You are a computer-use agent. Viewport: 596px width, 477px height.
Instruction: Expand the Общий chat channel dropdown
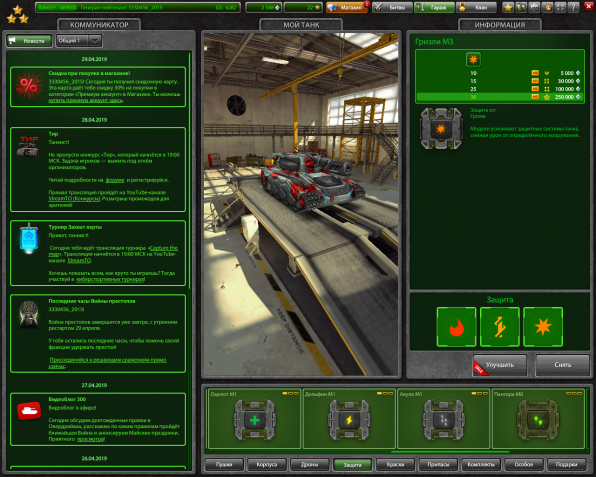tap(79, 41)
